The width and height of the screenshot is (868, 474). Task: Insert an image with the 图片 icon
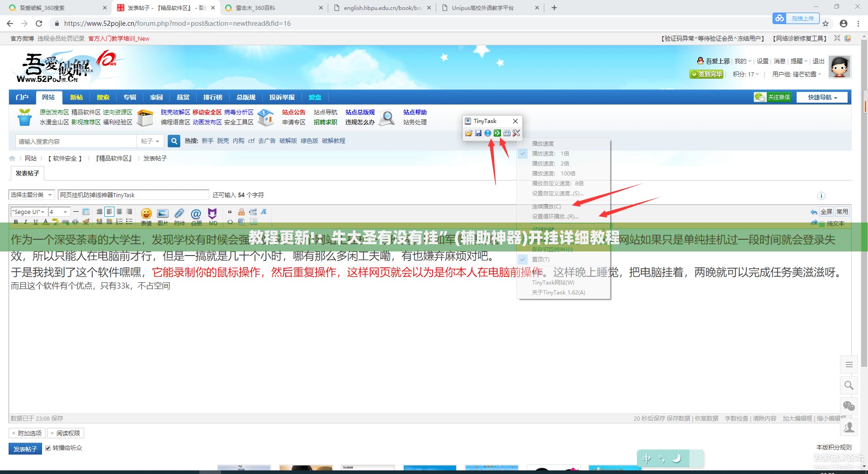[x=163, y=216]
